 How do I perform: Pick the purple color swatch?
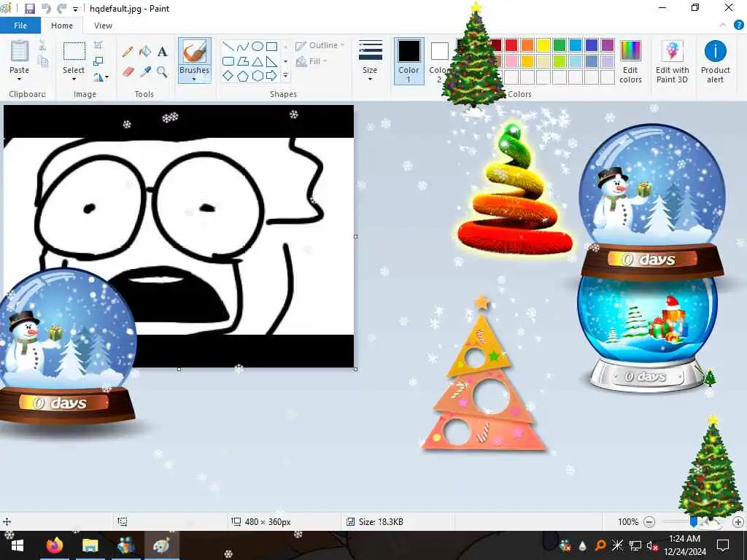point(608,45)
